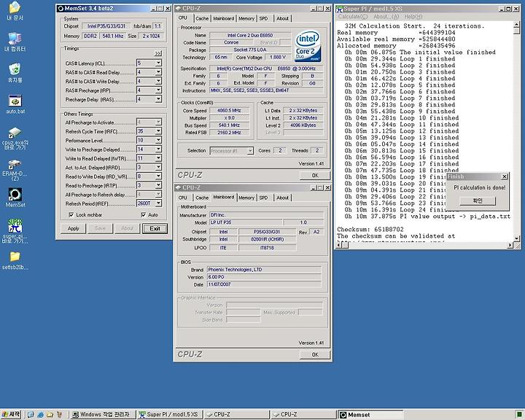Click the Core Speed value 4860.5 MHz
525x420 pixels.
point(229,111)
